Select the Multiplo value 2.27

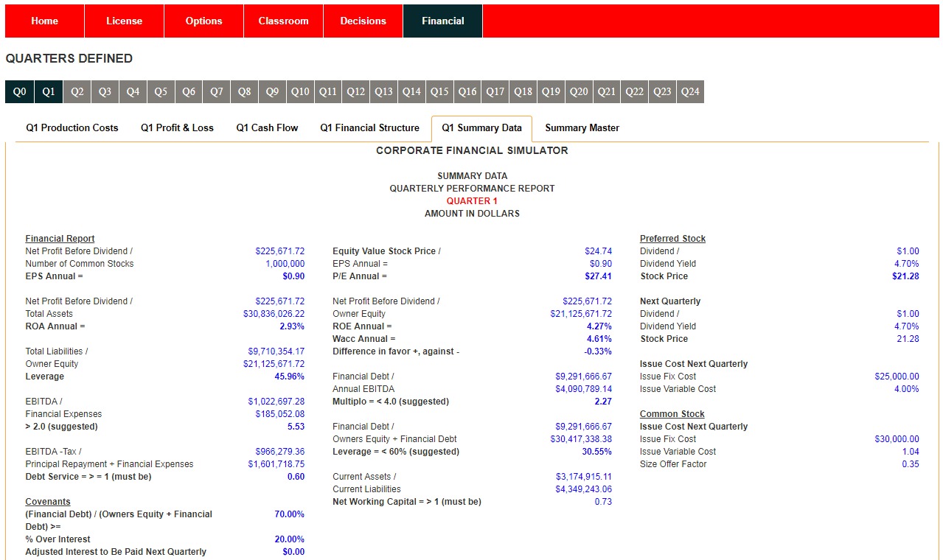click(603, 402)
